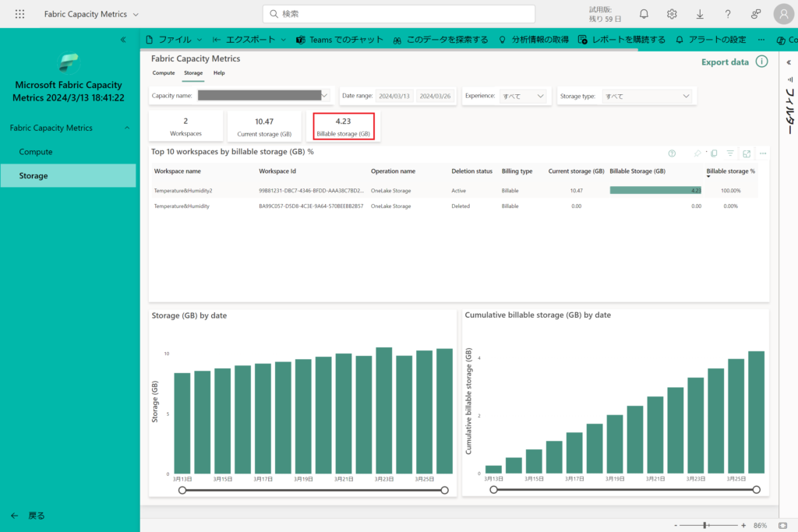
Task: Copy the visual using the copy icon
Action: point(714,153)
